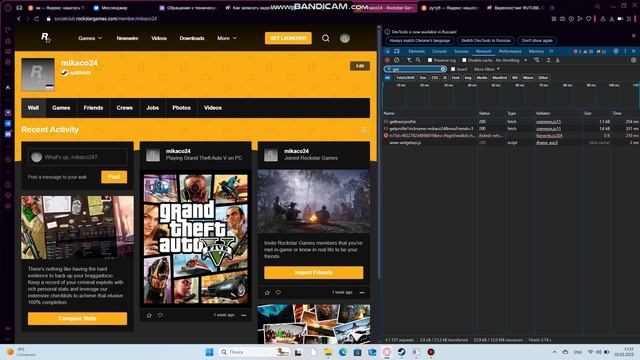This screenshot has height=360, width=640.
Task: Click the Rockstar Games logo
Action: (x=46, y=38)
